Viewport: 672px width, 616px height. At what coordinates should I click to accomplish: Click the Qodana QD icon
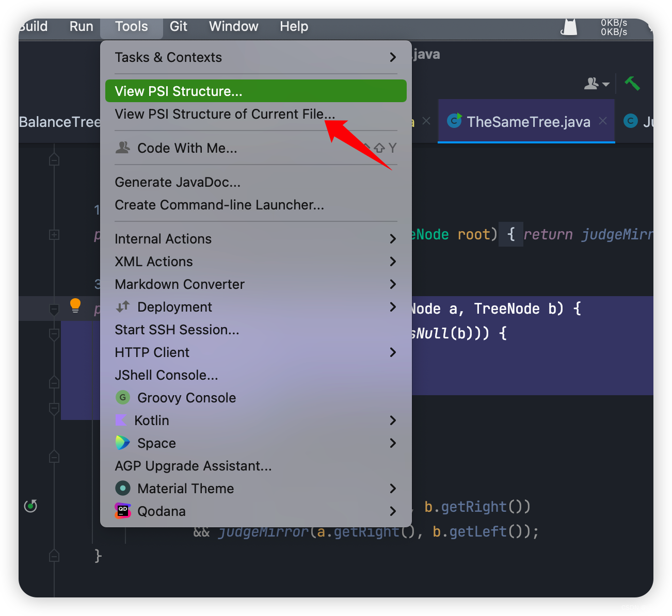[123, 511]
